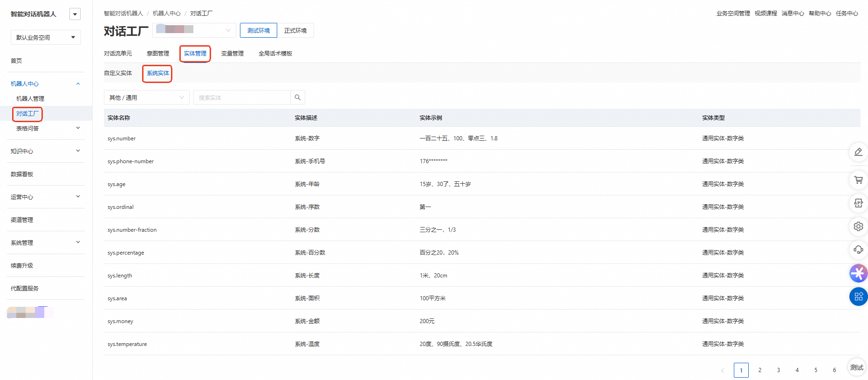Click the previous page arrow
Image resolution: width=868 pixels, height=380 pixels.
tap(723, 371)
